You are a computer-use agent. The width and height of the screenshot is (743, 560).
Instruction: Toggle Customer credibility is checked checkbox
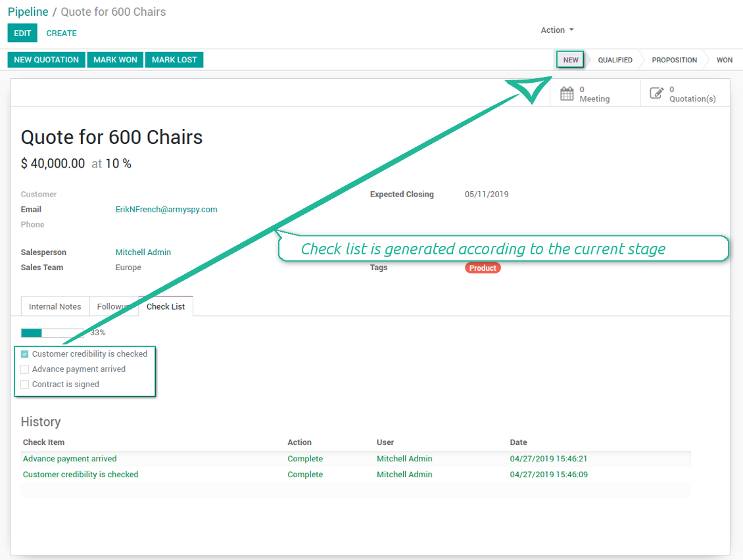[x=24, y=354]
